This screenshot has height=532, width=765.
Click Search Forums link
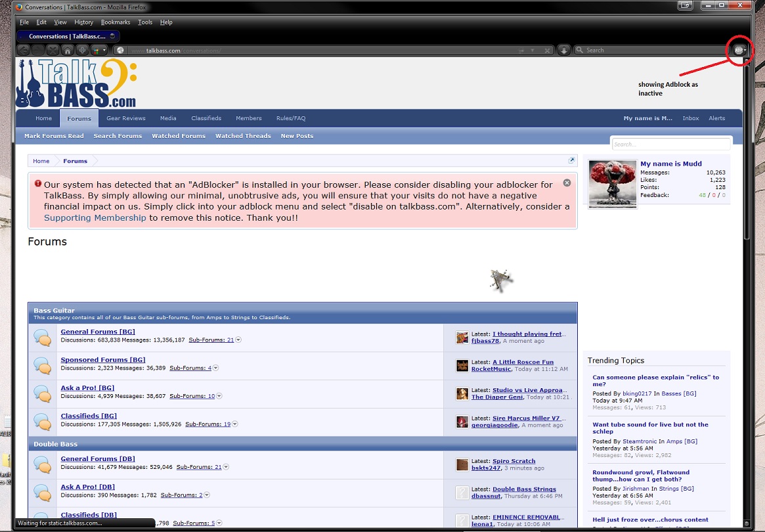[118, 136]
